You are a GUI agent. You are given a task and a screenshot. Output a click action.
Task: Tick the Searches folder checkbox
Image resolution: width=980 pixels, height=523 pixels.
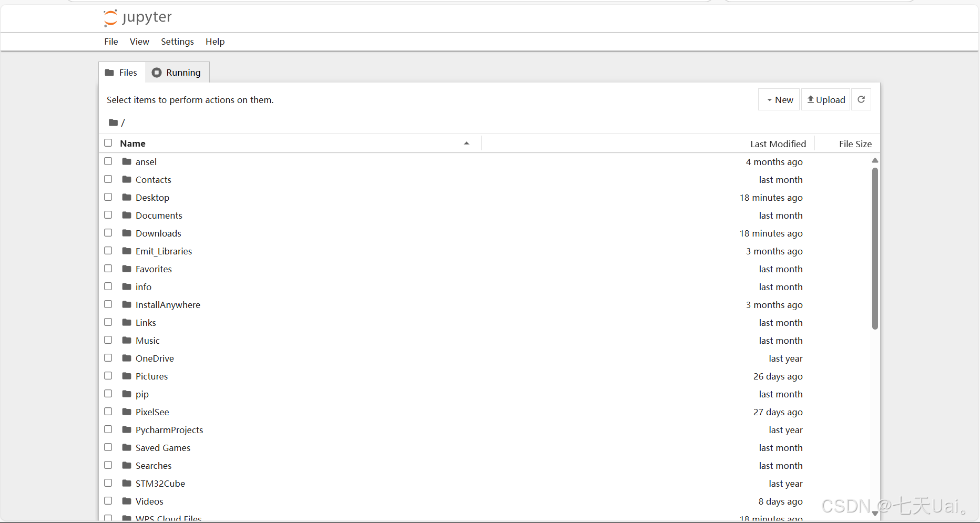coord(108,465)
